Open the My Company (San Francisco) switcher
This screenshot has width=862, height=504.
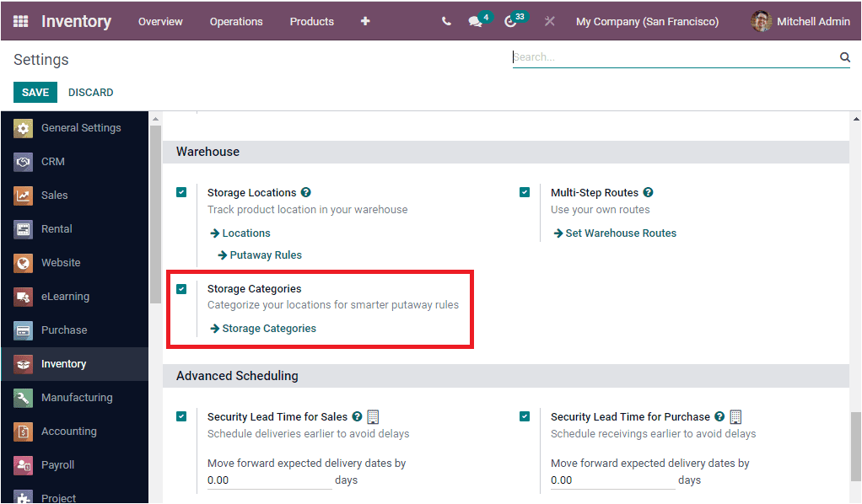647,21
